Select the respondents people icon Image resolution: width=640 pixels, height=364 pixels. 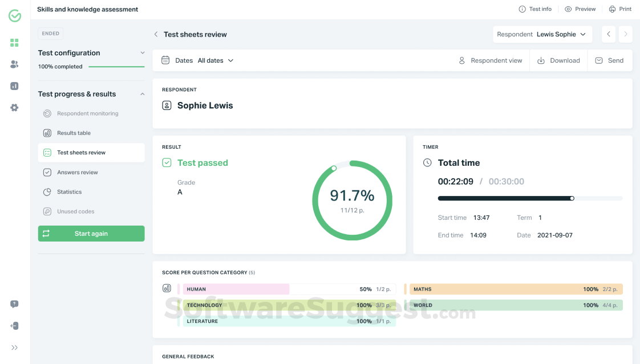[14, 64]
